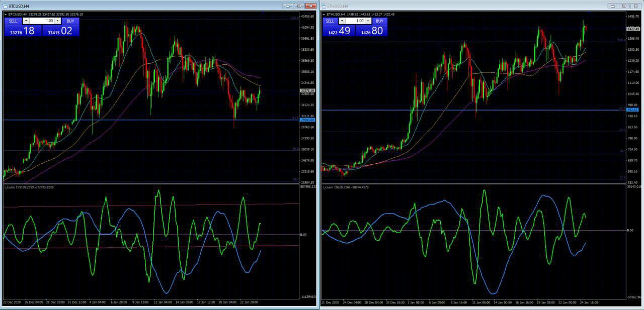644x310 pixels.
Task: Click the BTCUSD current price tag 33276.18
Action: (x=307, y=91)
